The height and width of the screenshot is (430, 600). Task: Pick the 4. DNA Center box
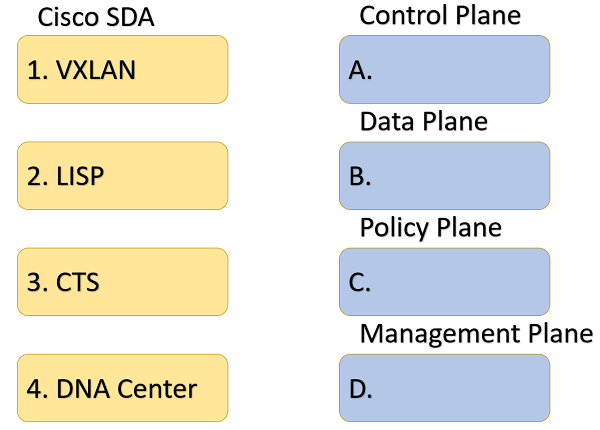click(122, 388)
